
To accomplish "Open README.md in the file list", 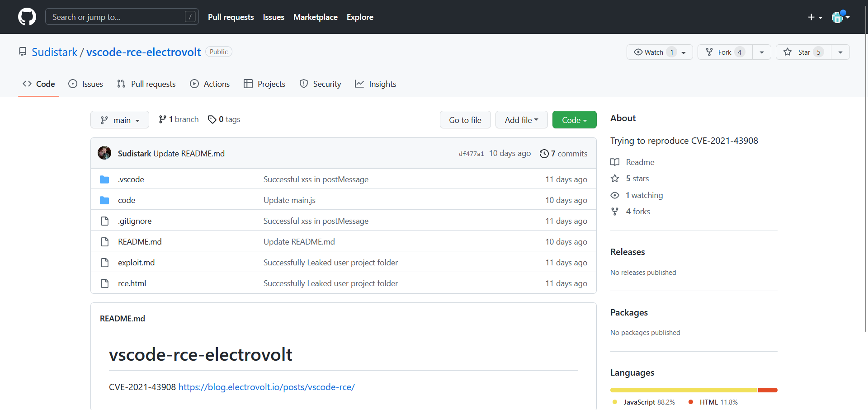I will pos(140,242).
